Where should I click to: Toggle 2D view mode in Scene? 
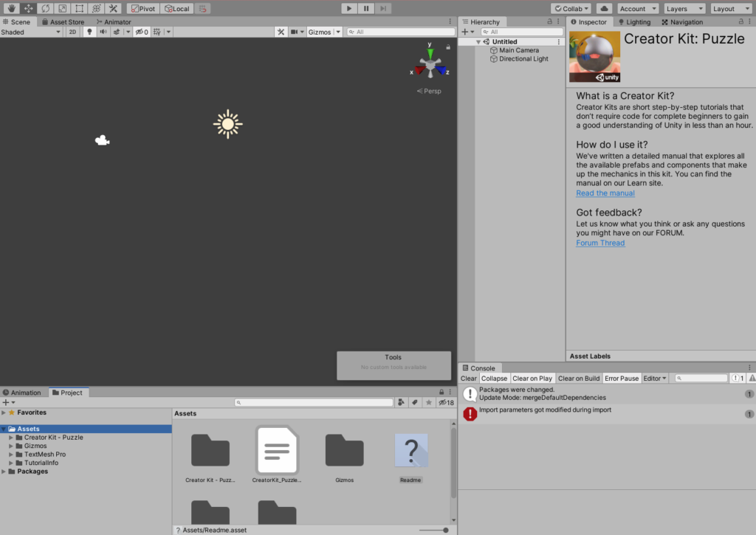(72, 32)
